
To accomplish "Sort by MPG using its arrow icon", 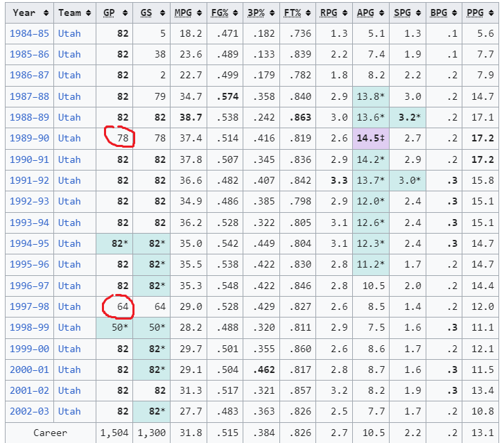I will coord(199,13).
